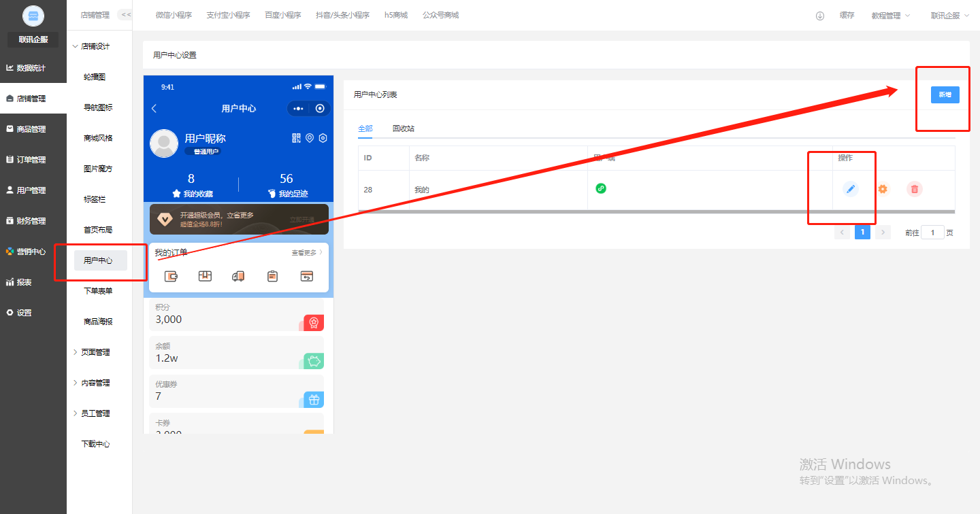Open 导航图标 in the store design submenu
Viewport: 980px width, 514px height.
(x=98, y=107)
